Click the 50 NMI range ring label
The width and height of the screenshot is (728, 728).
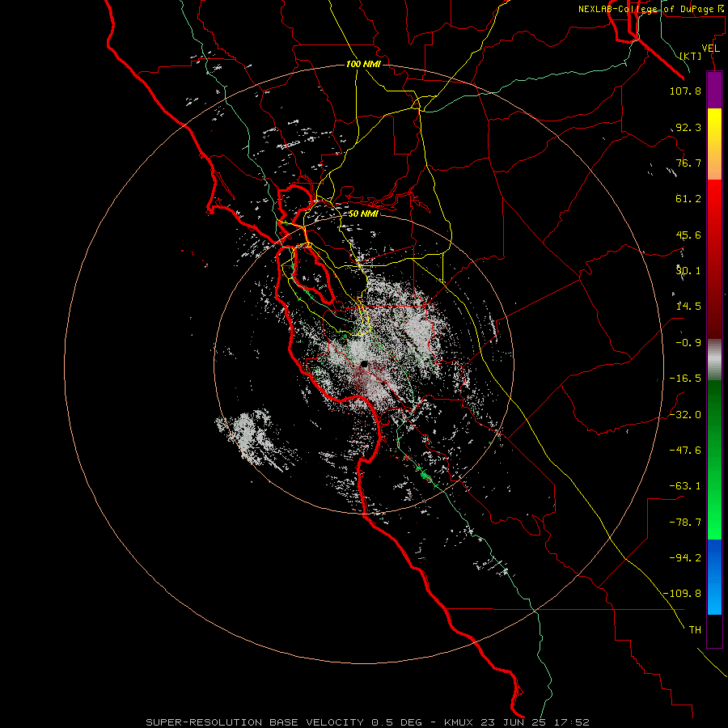tap(363, 214)
